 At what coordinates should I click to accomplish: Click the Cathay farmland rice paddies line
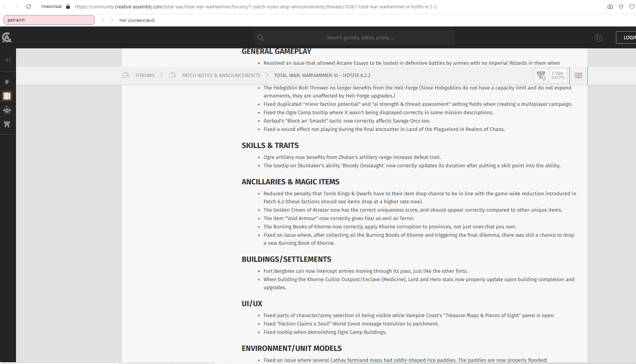coord(405,360)
